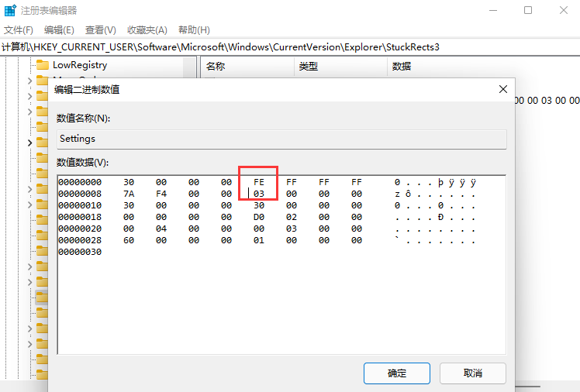580x392 pixels.
Task: Click the þ character in ASCII column
Action: pos(440,183)
